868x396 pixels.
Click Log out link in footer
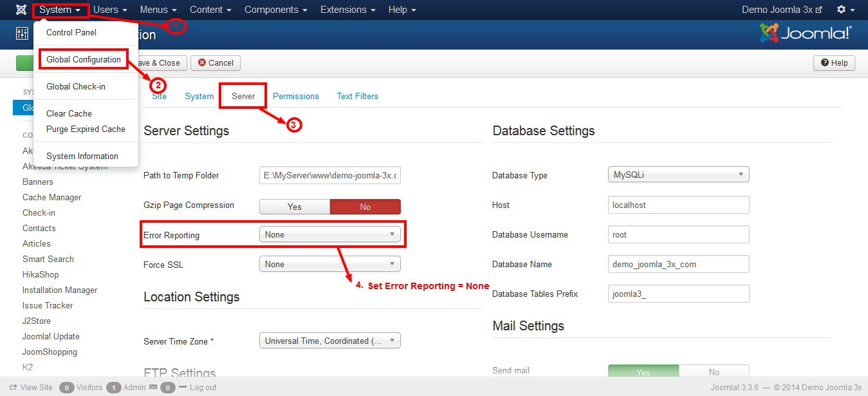coord(203,388)
